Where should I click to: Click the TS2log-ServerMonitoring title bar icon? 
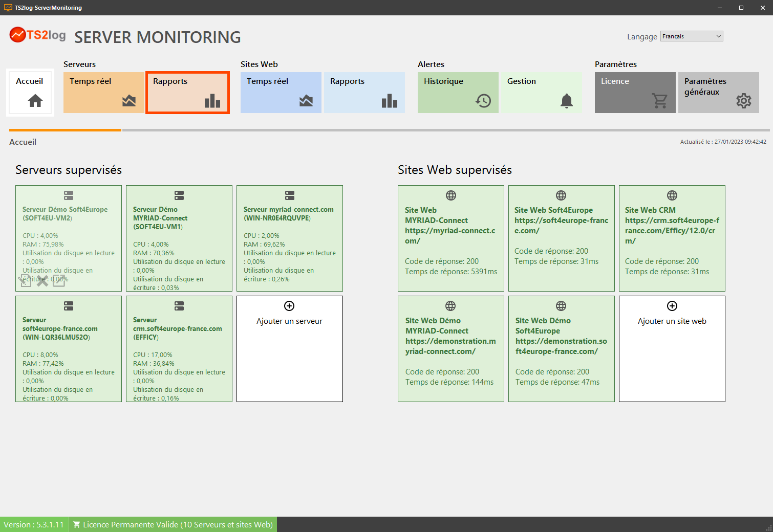tap(8, 8)
